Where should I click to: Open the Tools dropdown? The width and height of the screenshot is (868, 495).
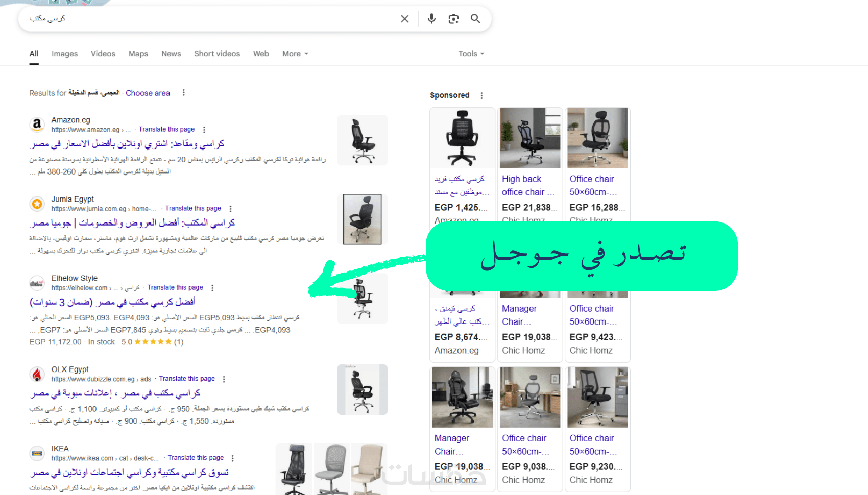tap(471, 54)
